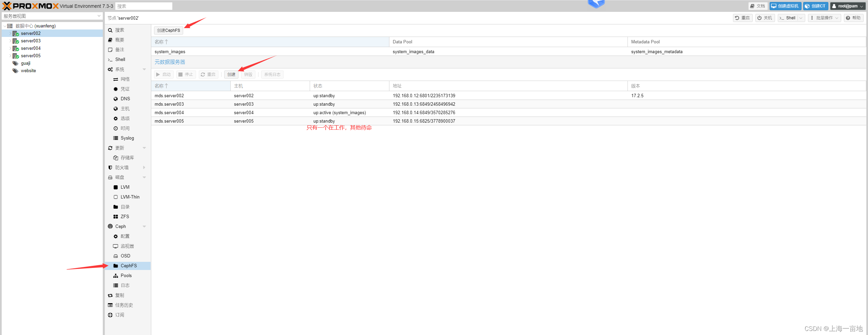Expand the server004 tree node

click(x=10, y=48)
